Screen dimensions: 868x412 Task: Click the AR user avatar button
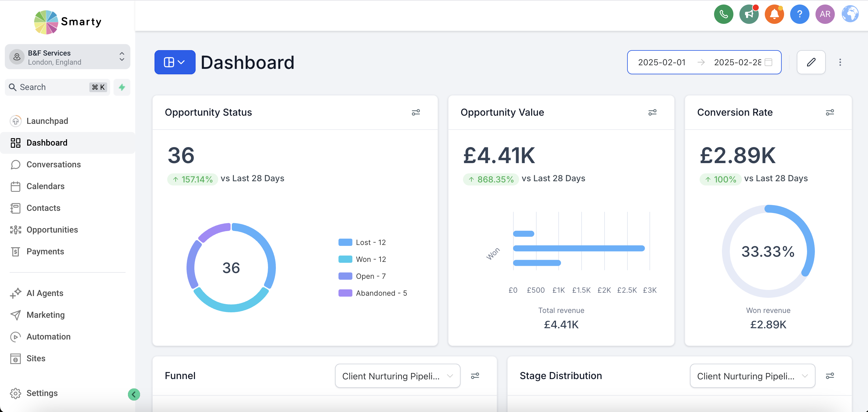point(825,14)
